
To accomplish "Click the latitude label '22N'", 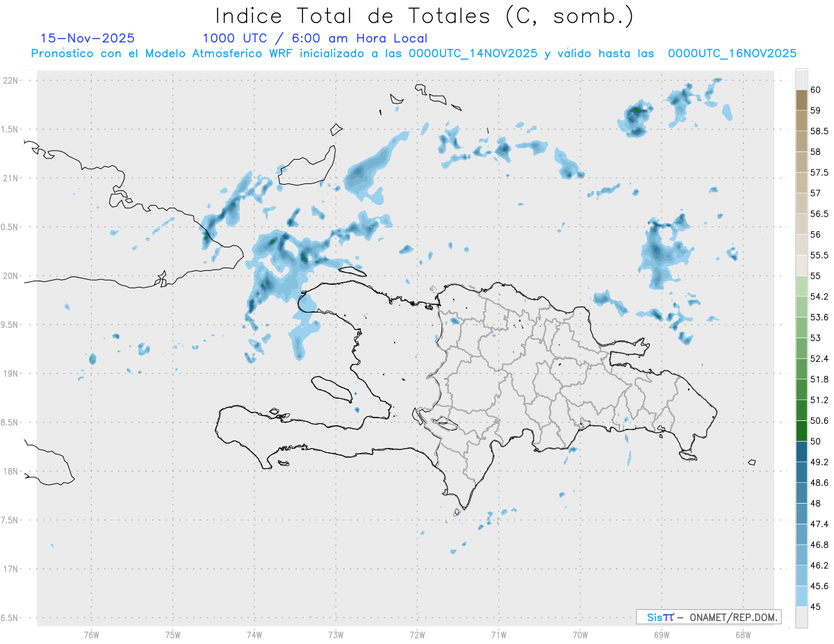I will [11, 80].
